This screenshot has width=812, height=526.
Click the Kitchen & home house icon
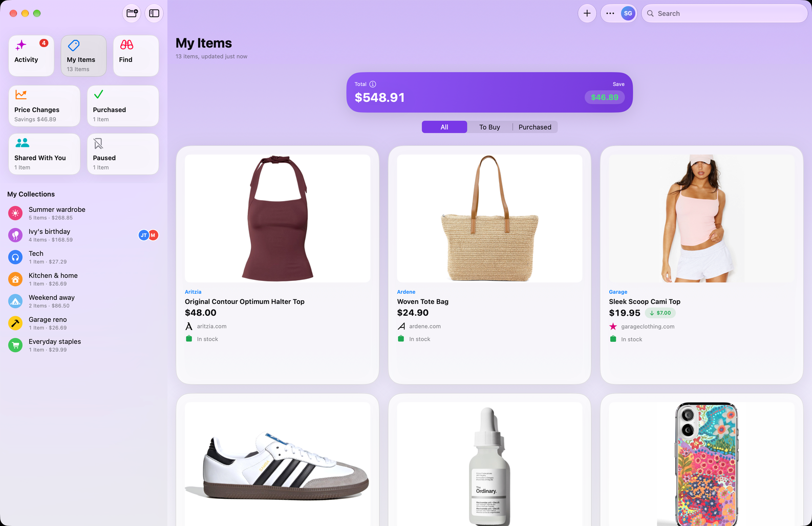15,279
